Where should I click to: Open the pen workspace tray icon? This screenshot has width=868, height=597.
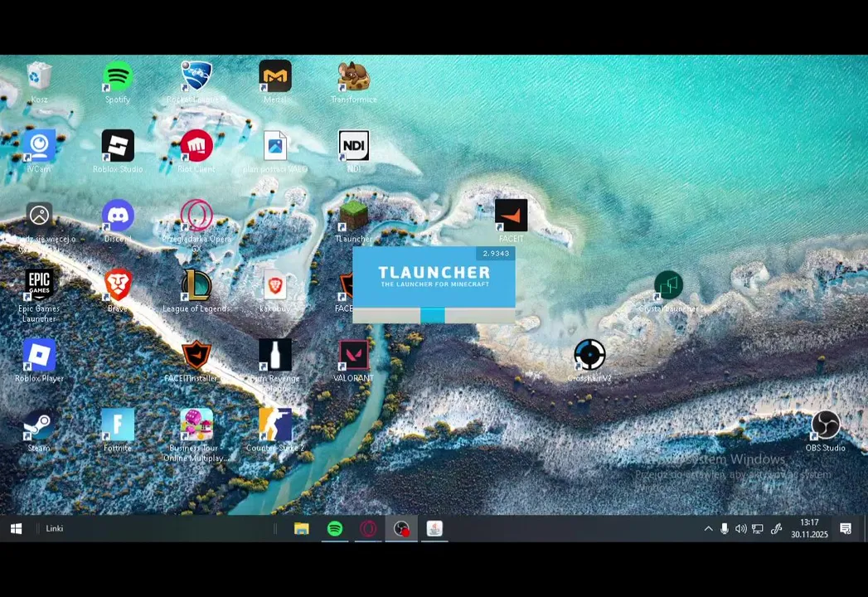click(776, 529)
